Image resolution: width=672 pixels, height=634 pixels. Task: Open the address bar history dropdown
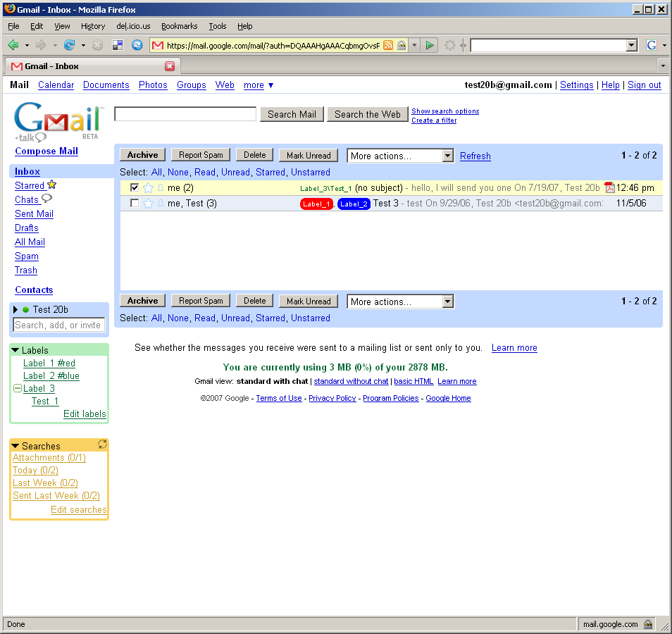pyautogui.click(x=414, y=45)
